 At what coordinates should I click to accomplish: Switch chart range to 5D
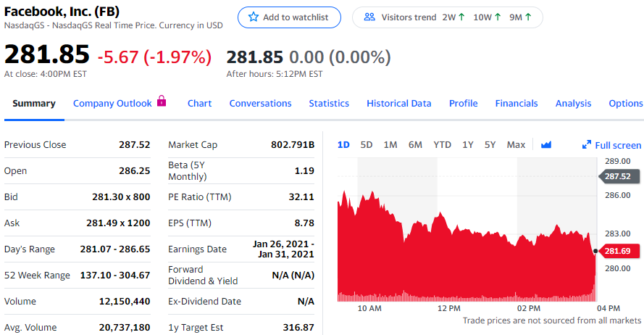(x=367, y=145)
